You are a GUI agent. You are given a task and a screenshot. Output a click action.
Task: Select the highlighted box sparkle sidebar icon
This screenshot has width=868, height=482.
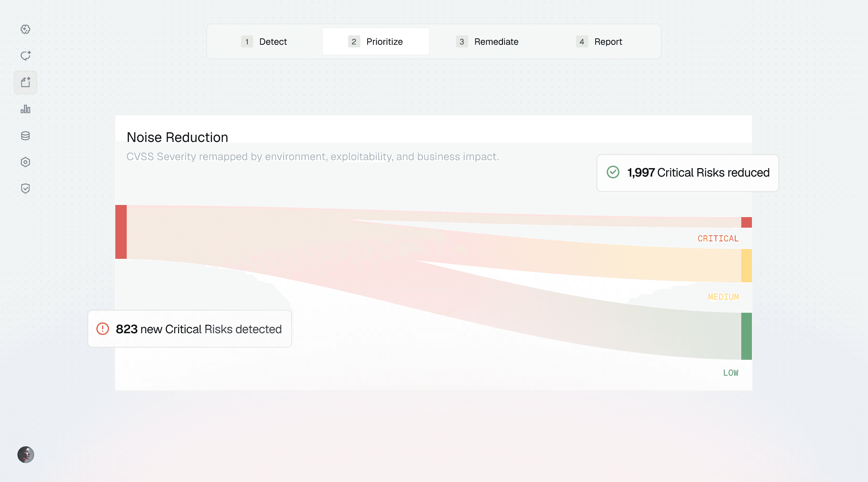(x=25, y=82)
